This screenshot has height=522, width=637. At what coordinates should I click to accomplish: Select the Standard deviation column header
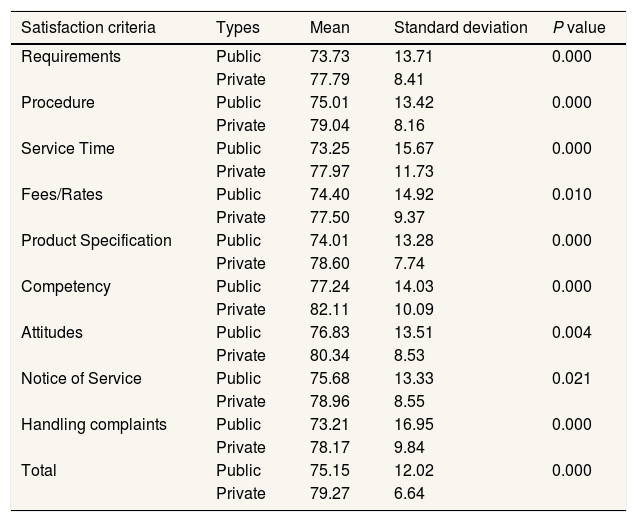click(x=460, y=28)
